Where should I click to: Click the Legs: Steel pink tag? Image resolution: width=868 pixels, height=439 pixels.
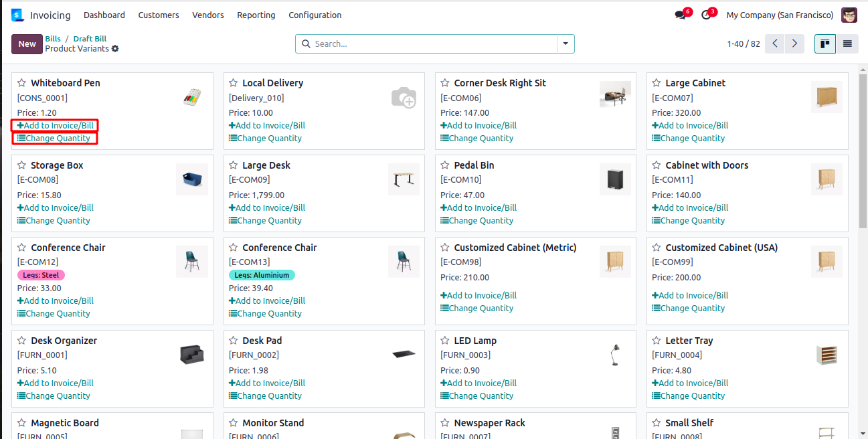(41, 275)
